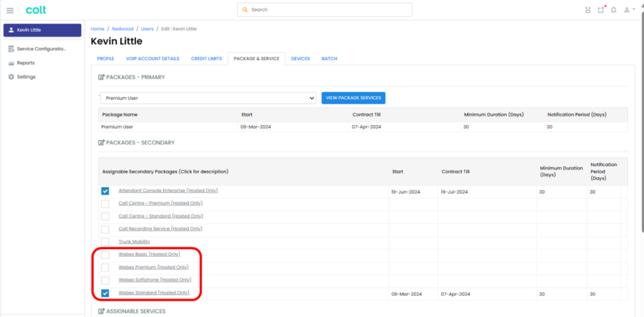Open Settings sidebar item
This screenshot has height=317, width=644.
pyautogui.click(x=26, y=77)
